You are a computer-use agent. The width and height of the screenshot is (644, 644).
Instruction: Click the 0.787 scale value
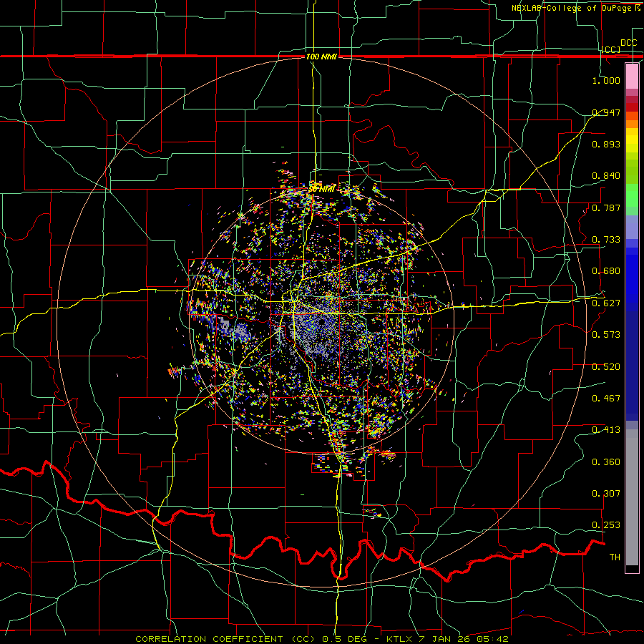click(x=606, y=208)
